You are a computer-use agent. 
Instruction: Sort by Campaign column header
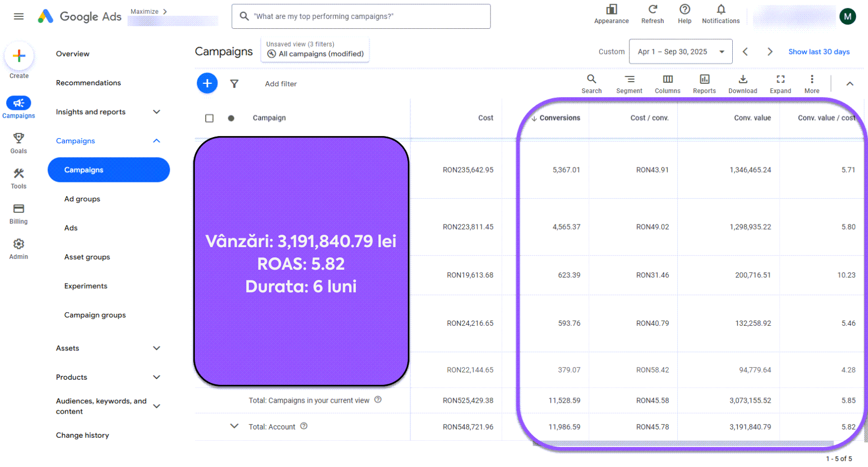(269, 118)
